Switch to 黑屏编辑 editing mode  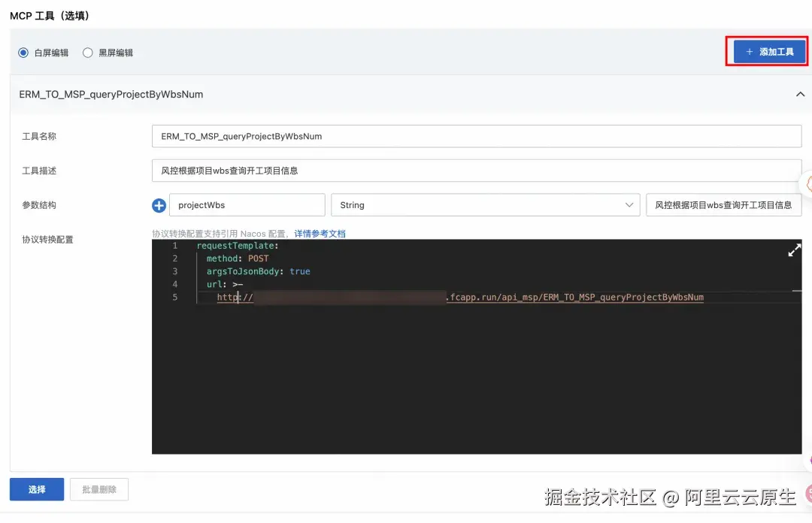tap(87, 52)
